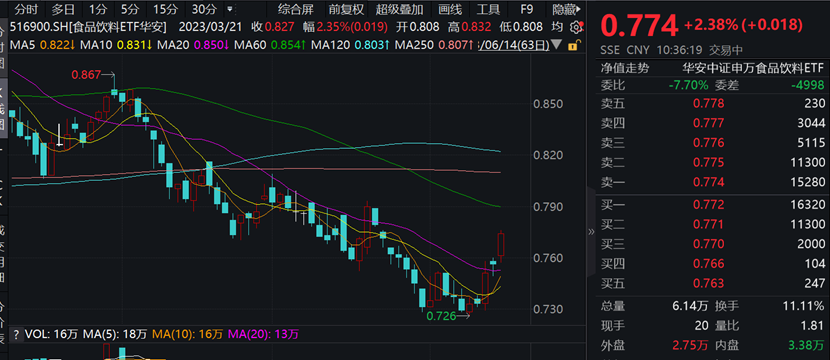Switch chart to 15分 period
Viewport: 830px width, 360px height.
coord(166,9)
